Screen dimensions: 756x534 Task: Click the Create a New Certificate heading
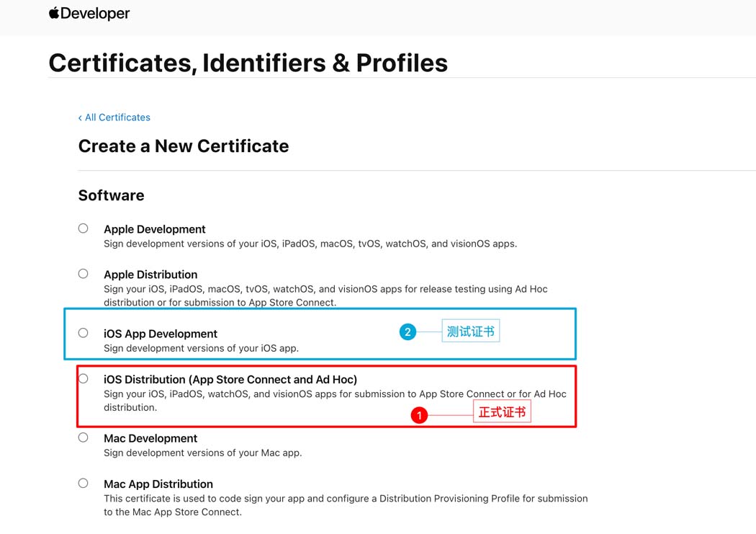[x=184, y=146]
